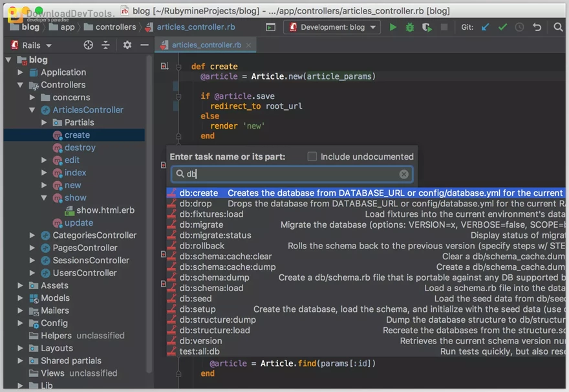Select the articles_controller.rb editor tab
569x392 pixels.
coord(206,45)
